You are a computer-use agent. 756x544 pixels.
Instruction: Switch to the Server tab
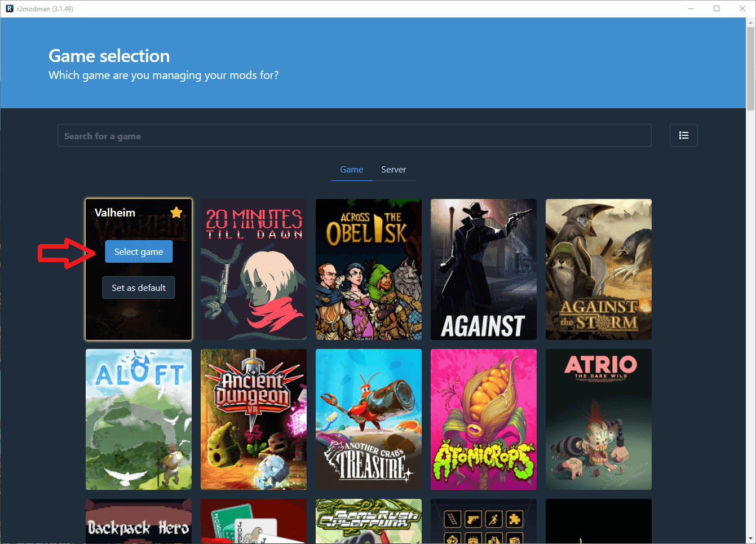click(394, 170)
